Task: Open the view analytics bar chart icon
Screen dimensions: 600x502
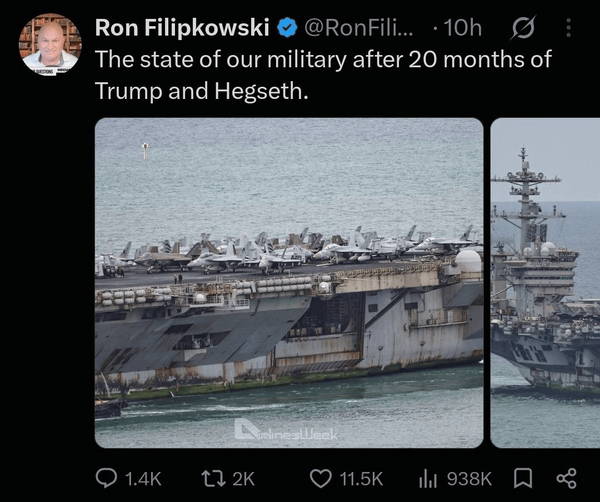Action: 428,479
